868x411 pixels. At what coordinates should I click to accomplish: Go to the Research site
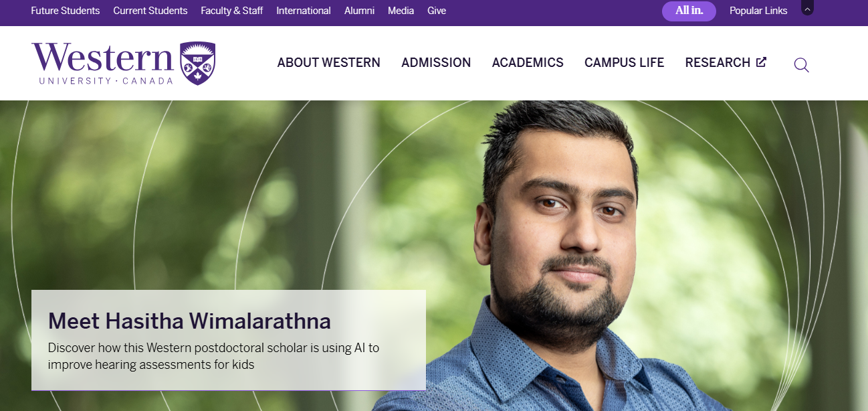pyautogui.click(x=718, y=62)
